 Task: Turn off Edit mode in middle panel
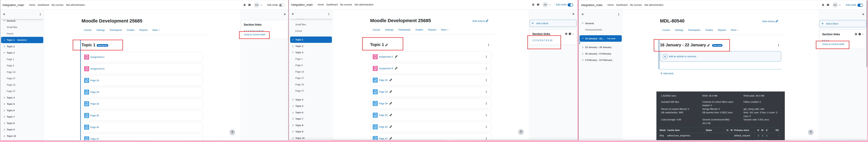[570, 5]
